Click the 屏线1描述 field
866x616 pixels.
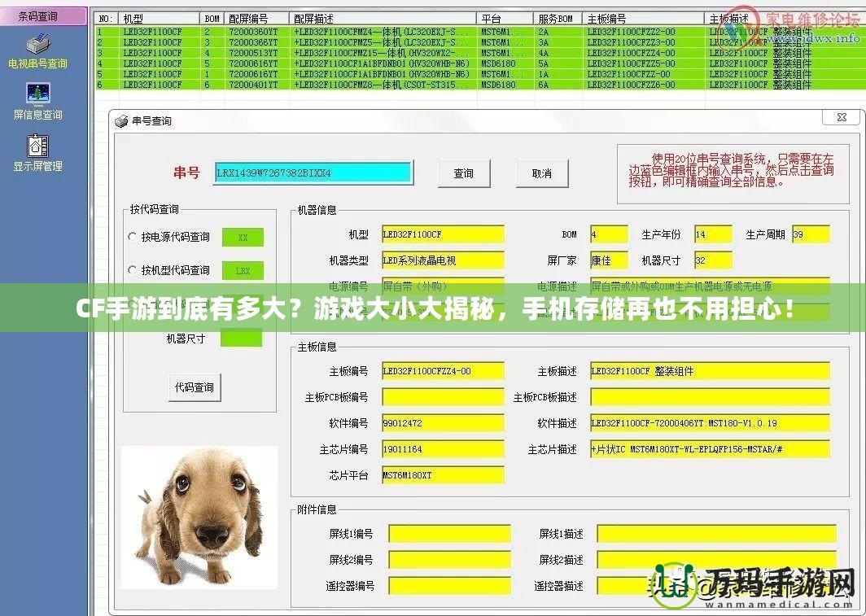(x=716, y=534)
